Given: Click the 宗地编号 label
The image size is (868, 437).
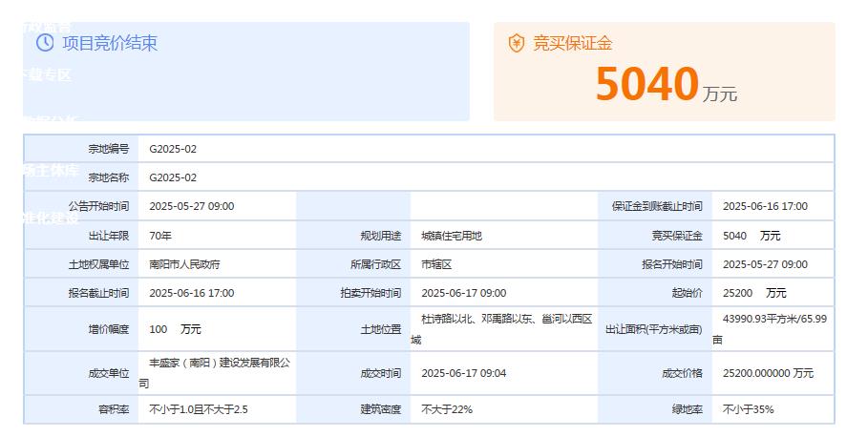Looking at the screenshot, I should [109, 149].
